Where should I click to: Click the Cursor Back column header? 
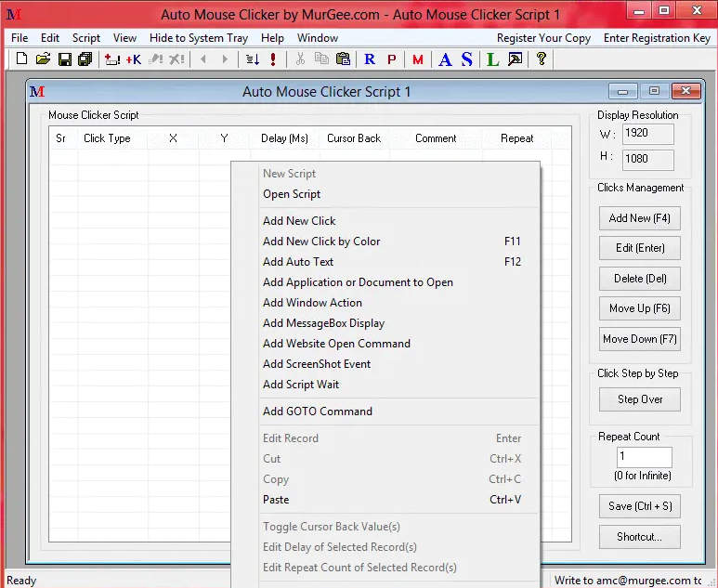(x=354, y=138)
